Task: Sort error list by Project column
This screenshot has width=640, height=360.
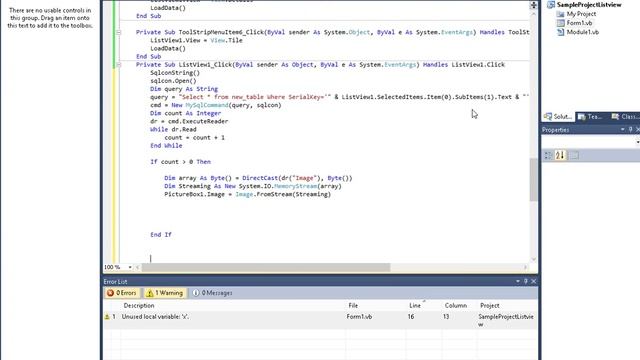Action: tap(489, 305)
